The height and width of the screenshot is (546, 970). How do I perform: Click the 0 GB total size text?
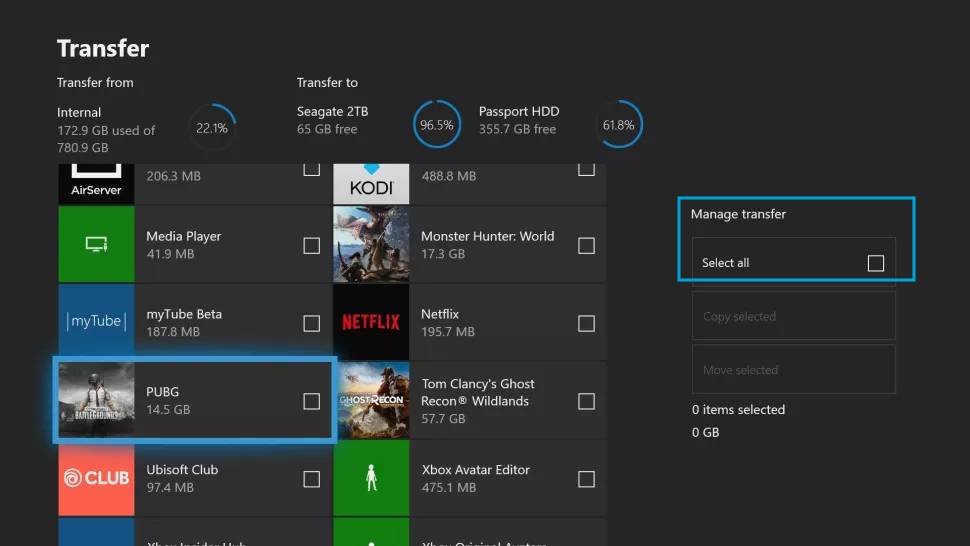click(x=705, y=432)
